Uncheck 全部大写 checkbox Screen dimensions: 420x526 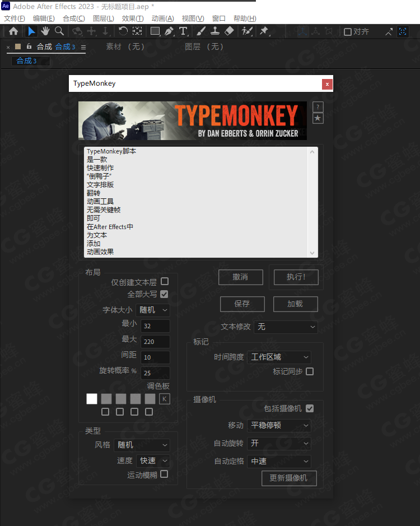point(164,294)
